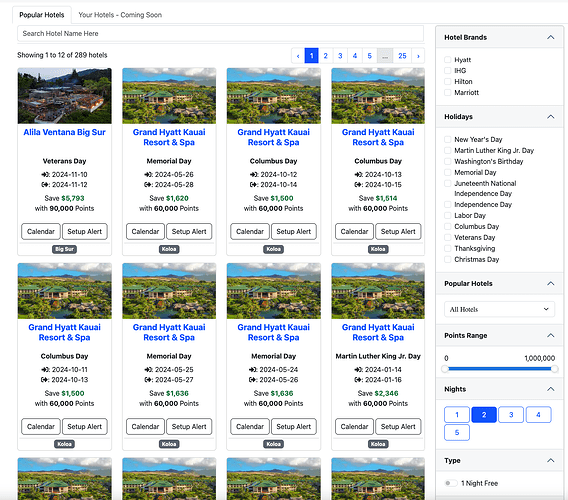Image resolution: width=568 pixels, height=500 pixels.
Task: Check Juneteenth National Independence Day filter
Action: 448,183
